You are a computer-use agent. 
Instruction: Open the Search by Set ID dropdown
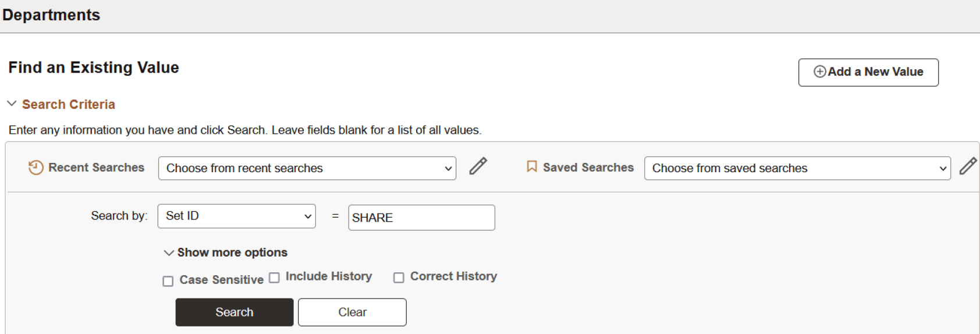[236, 216]
